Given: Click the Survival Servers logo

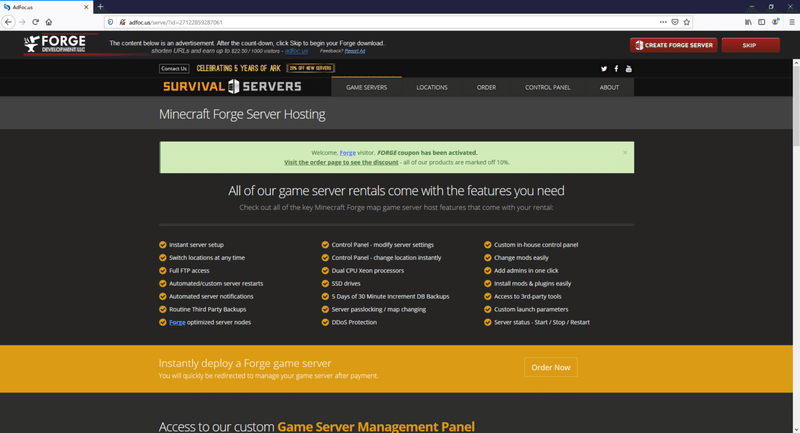Looking at the screenshot, I should [232, 86].
